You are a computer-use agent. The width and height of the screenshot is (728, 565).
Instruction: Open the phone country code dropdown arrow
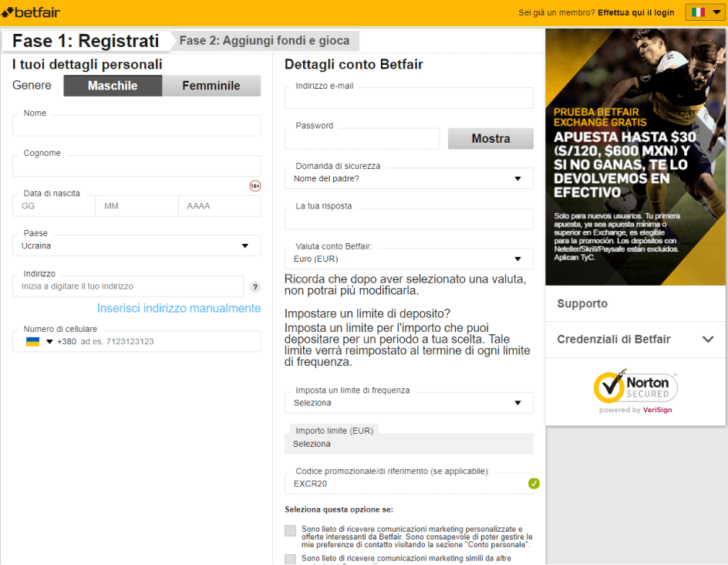click(49, 341)
